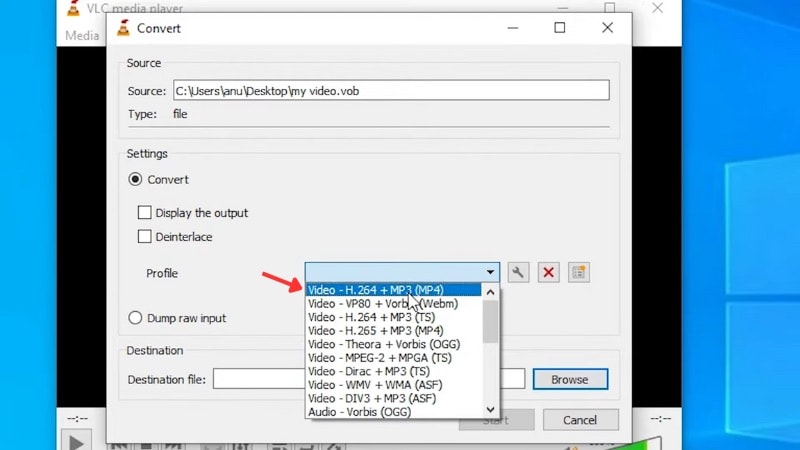Open the edit selected profile wrench icon
The width and height of the screenshot is (800, 450).
(518, 272)
